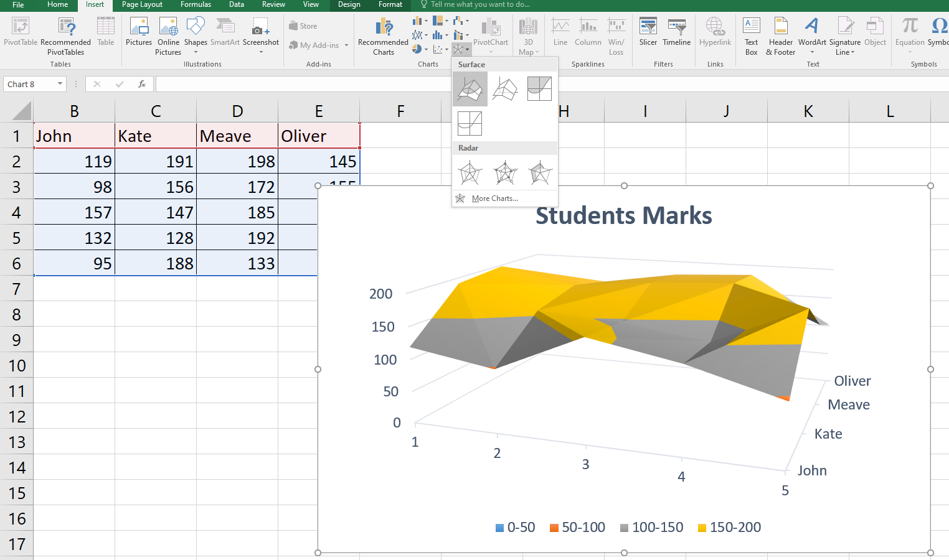Viewport: 949px width, 560px height.
Task: Click the Recommended Charts icon
Action: coord(384,28)
